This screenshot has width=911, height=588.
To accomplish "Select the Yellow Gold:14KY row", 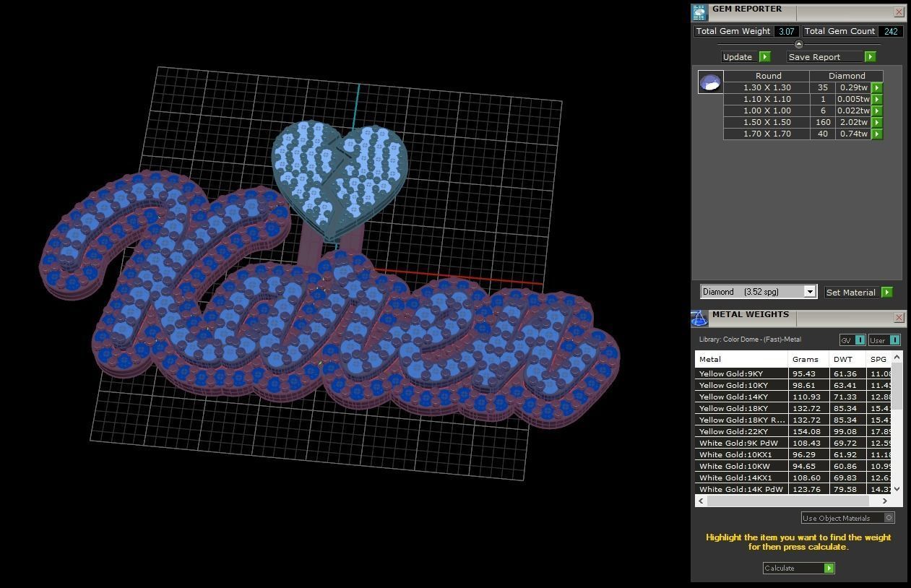I will pos(793,397).
